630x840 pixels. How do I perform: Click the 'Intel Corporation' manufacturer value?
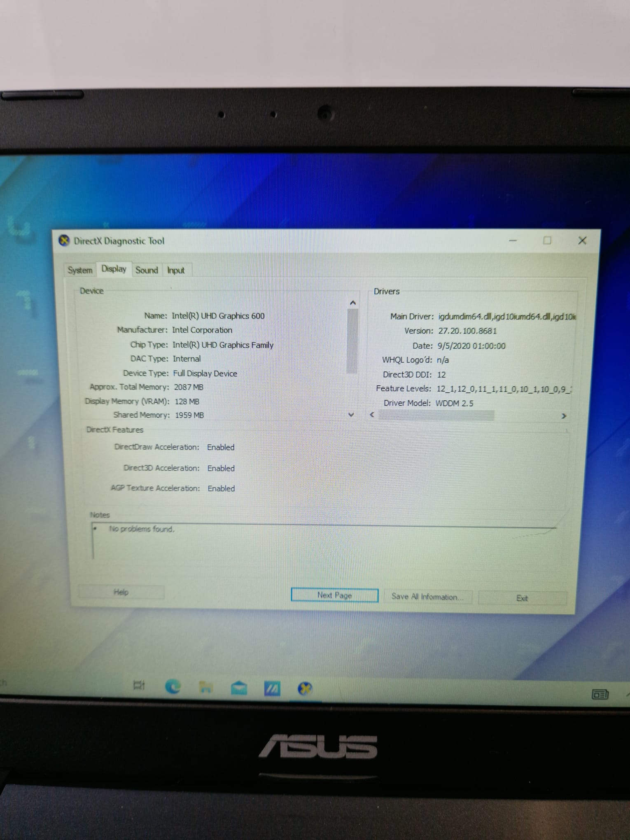point(202,330)
